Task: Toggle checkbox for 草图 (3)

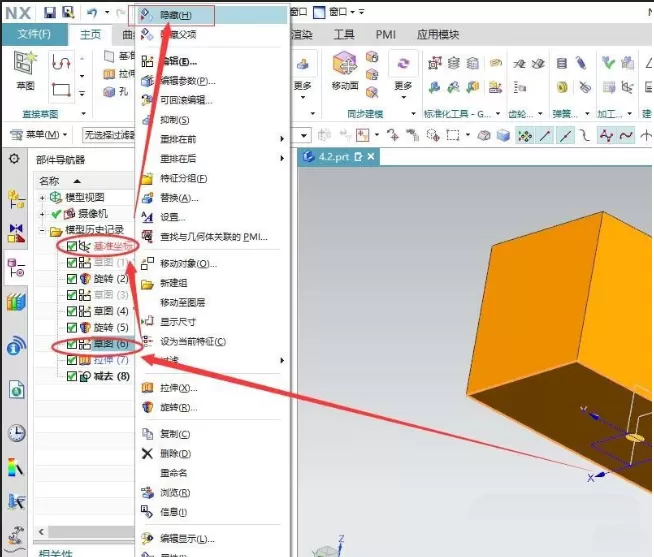Action: [x=72, y=295]
